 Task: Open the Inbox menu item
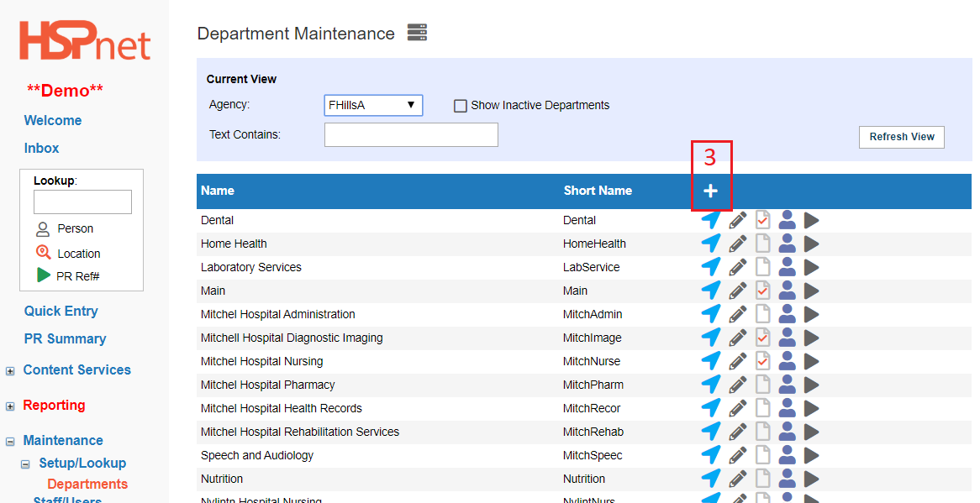point(41,148)
